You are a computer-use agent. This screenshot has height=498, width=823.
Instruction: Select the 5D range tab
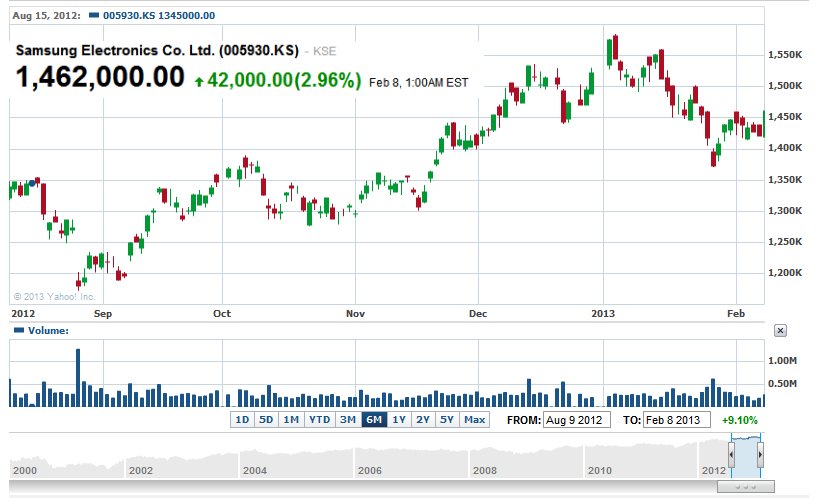click(266, 420)
